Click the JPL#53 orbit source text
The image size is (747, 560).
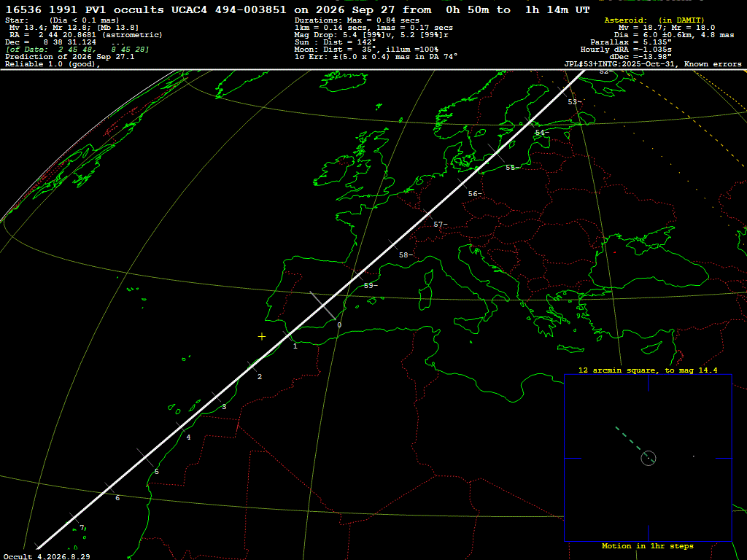[653, 64]
